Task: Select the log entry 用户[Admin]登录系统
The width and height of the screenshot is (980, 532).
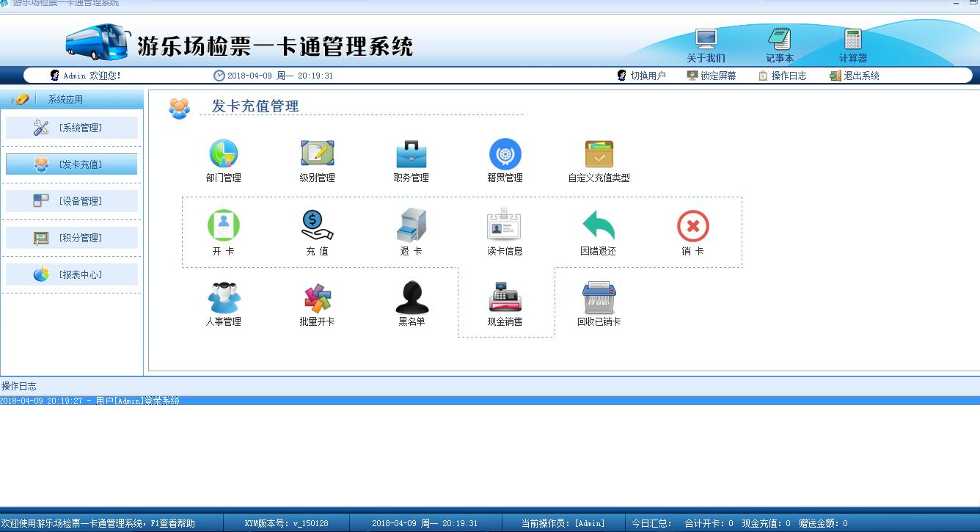Action: click(490, 401)
